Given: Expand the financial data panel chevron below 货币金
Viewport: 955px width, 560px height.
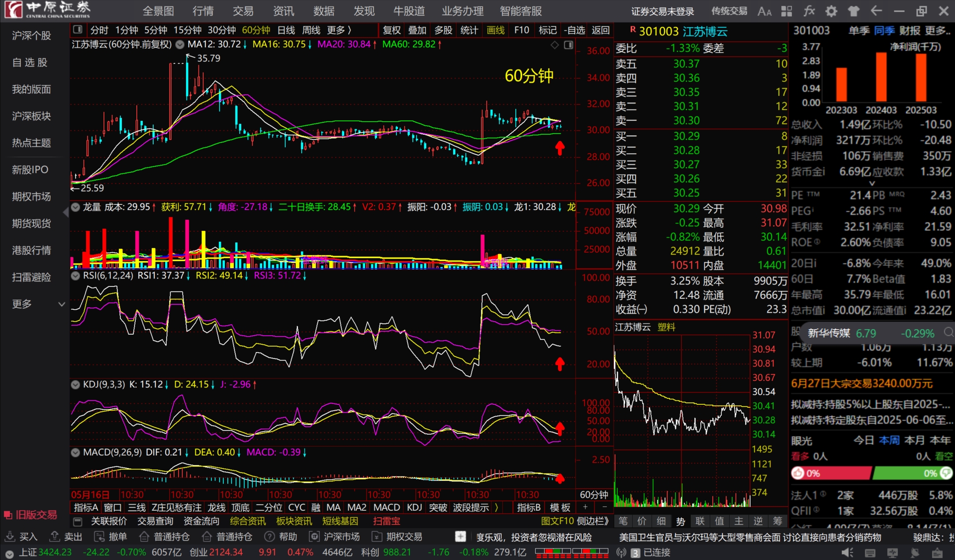Looking at the screenshot, I should pyautogui.click(x=871, y=184).
